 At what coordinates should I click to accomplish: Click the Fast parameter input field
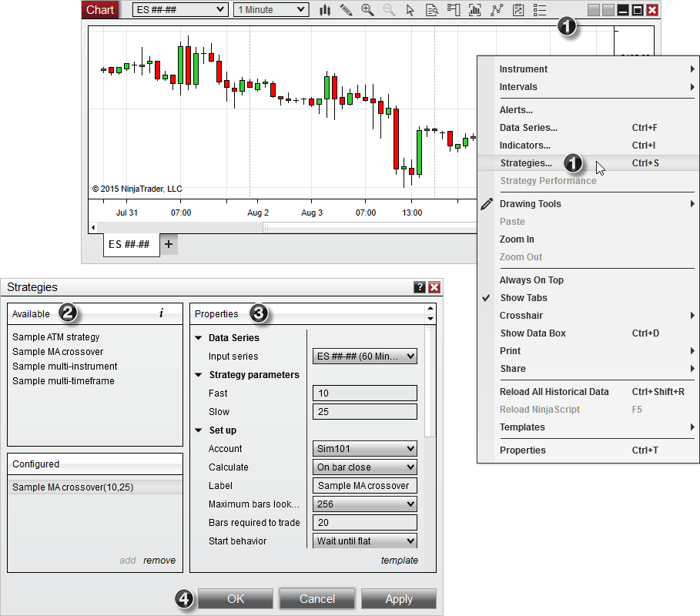(x=365, y=393)
